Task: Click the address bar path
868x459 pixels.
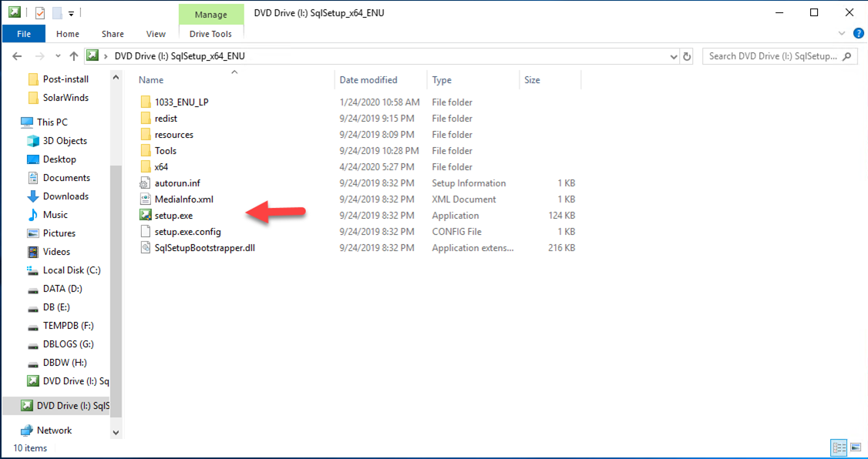Action: pyautogui.click(x=180, y=56)
